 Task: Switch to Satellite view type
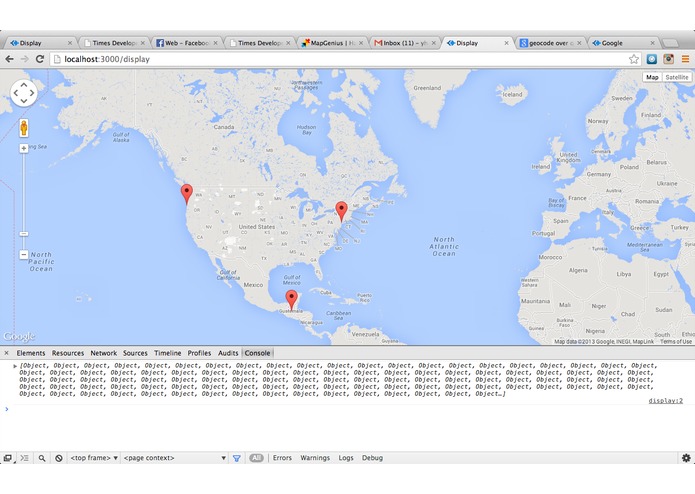click(677, 77)
